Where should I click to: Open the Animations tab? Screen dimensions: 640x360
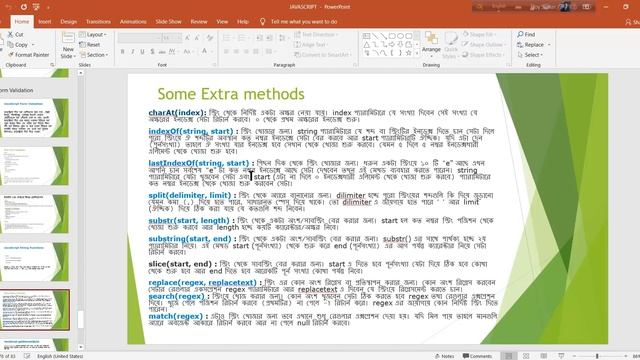coord(133,22)
